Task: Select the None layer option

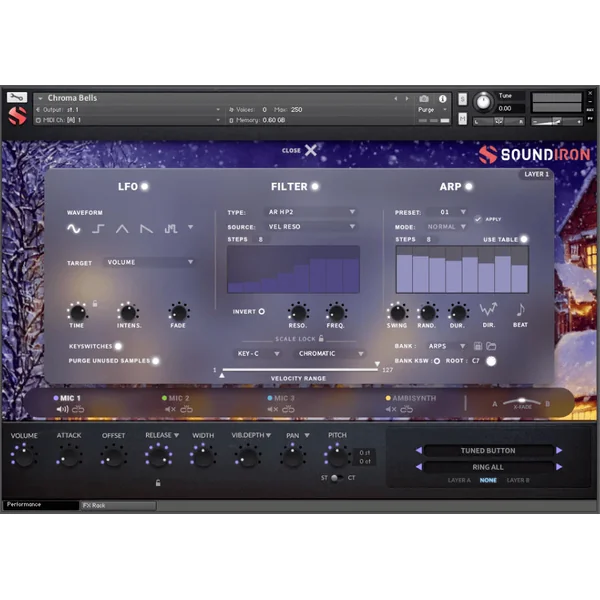Action: pyautogui.click(x=488, y=480)
